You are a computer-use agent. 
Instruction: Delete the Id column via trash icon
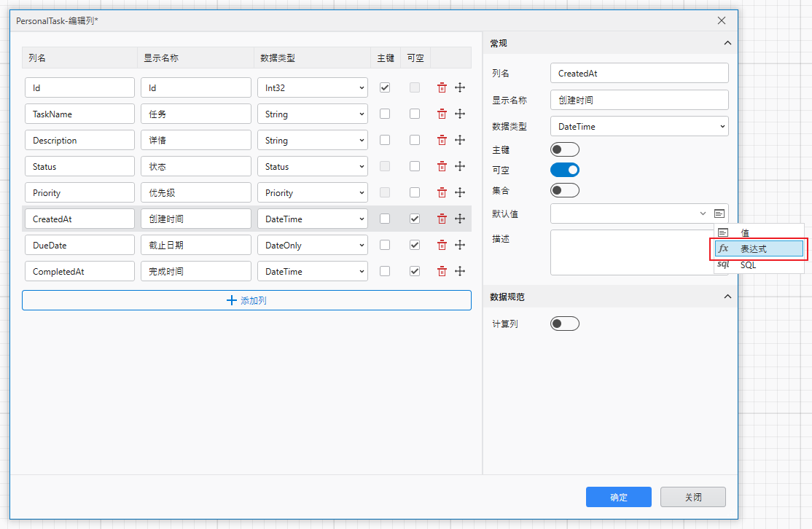442,87
